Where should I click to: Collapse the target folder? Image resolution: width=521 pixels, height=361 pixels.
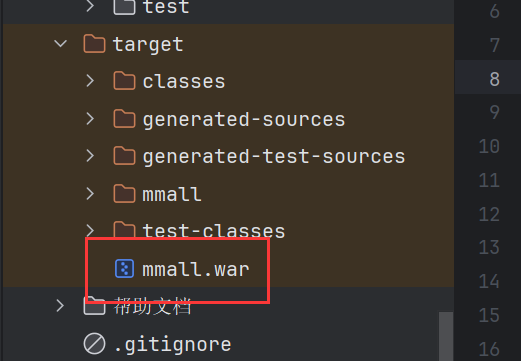coord(60,43)
